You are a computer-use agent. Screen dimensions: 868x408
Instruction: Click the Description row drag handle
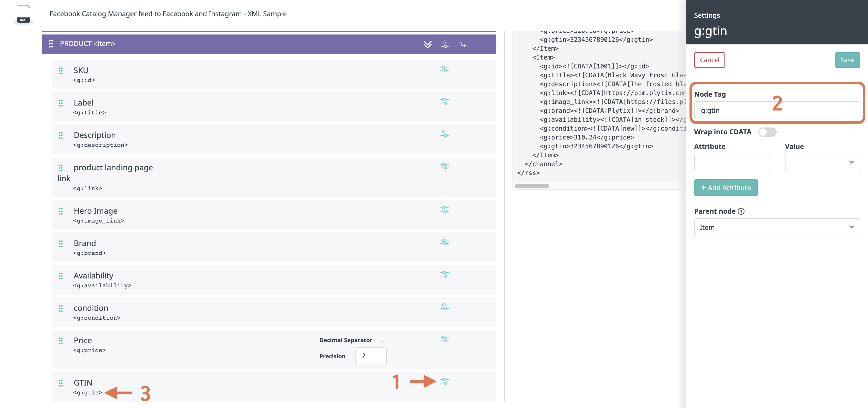click(61, 135)
